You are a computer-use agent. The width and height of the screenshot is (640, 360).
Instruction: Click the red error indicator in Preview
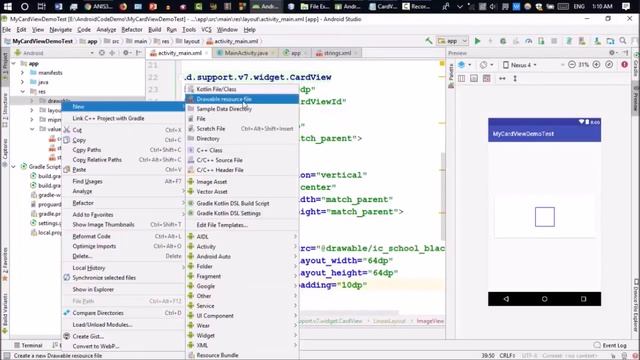[624, 64]
